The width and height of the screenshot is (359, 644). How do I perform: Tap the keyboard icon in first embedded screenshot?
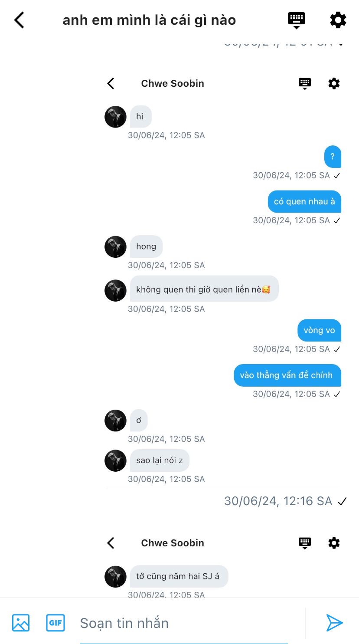(305, 84)
